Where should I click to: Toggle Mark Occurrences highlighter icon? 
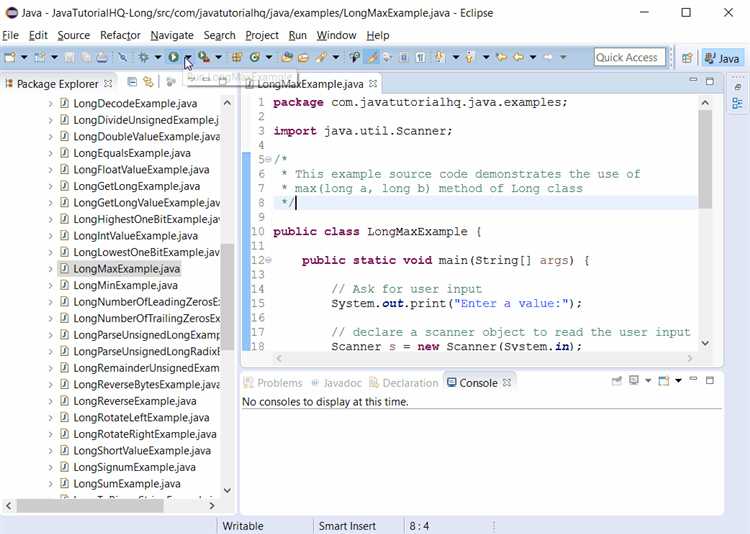(372, 57)
